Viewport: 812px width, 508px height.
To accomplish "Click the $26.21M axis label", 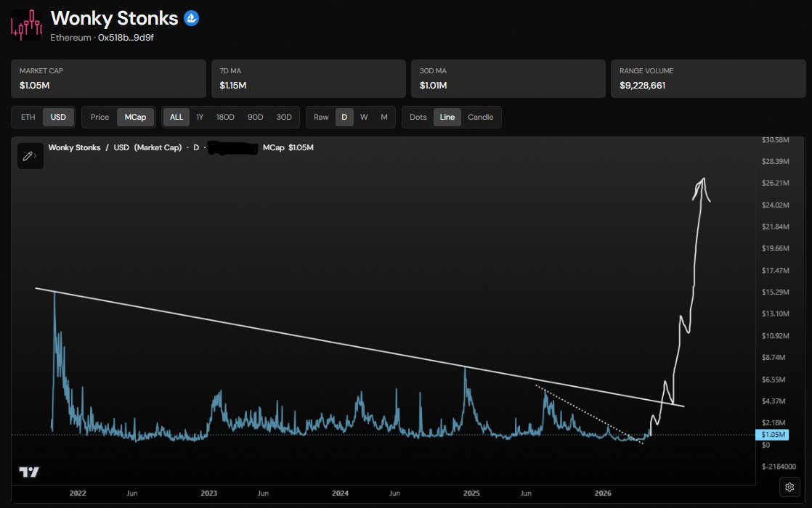I will point(775,183).
